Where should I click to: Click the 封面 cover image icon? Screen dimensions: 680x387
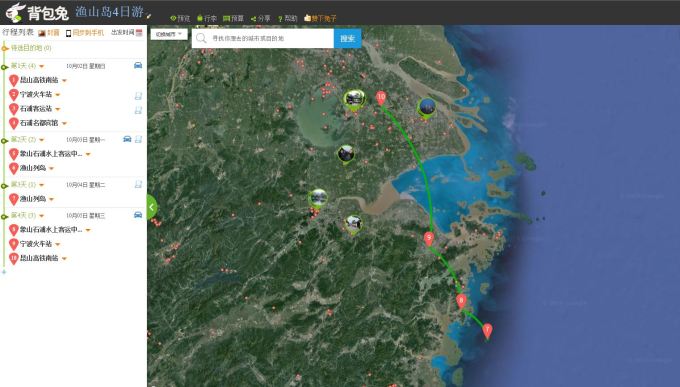click(42, 33)
